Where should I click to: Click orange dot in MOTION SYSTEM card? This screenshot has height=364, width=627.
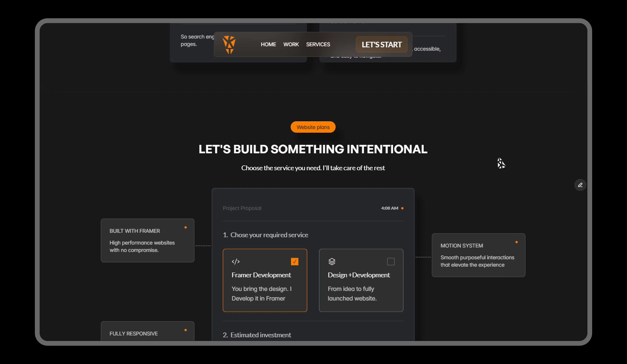[x=516, y=242]
